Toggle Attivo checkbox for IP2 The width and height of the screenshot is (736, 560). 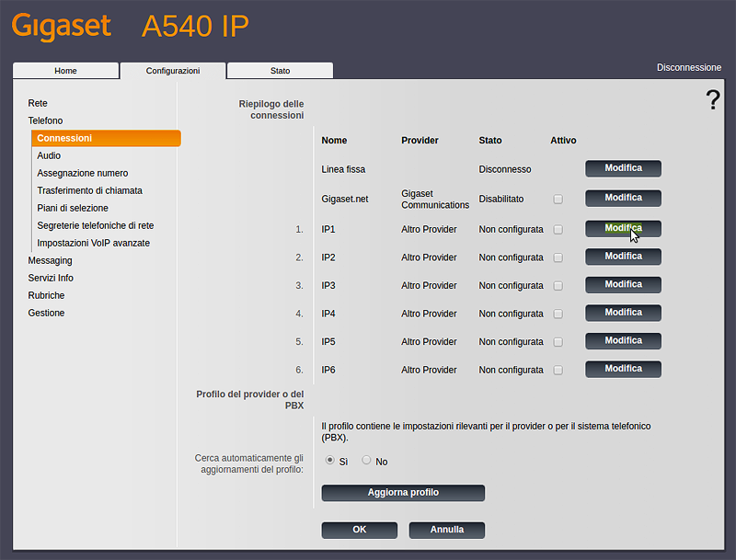click(558, 258)
